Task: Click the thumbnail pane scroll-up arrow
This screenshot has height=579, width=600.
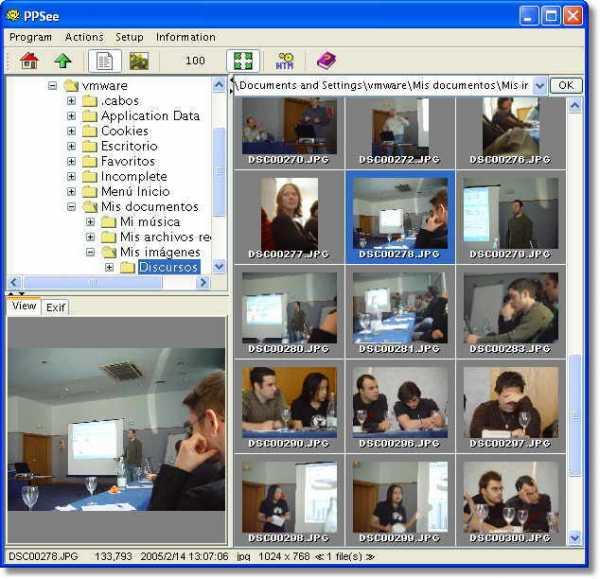Action: point(575,105)
